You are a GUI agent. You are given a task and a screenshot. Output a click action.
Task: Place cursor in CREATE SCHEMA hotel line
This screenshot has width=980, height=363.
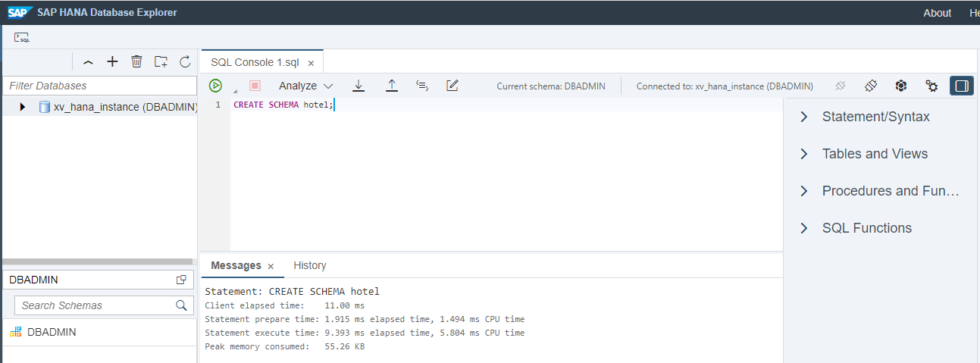click(x=283, y=105)
